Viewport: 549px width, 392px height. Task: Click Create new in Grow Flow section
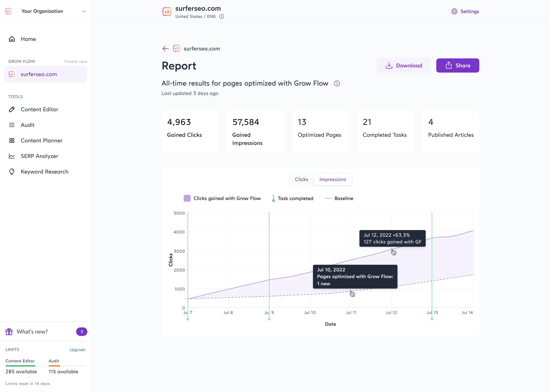[x=75, y=61]
